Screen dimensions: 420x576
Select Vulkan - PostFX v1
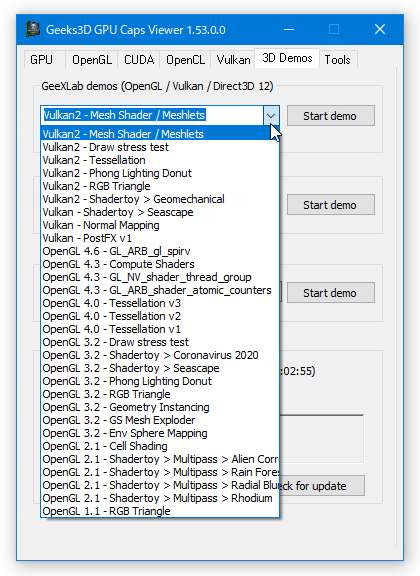point(160,238)
